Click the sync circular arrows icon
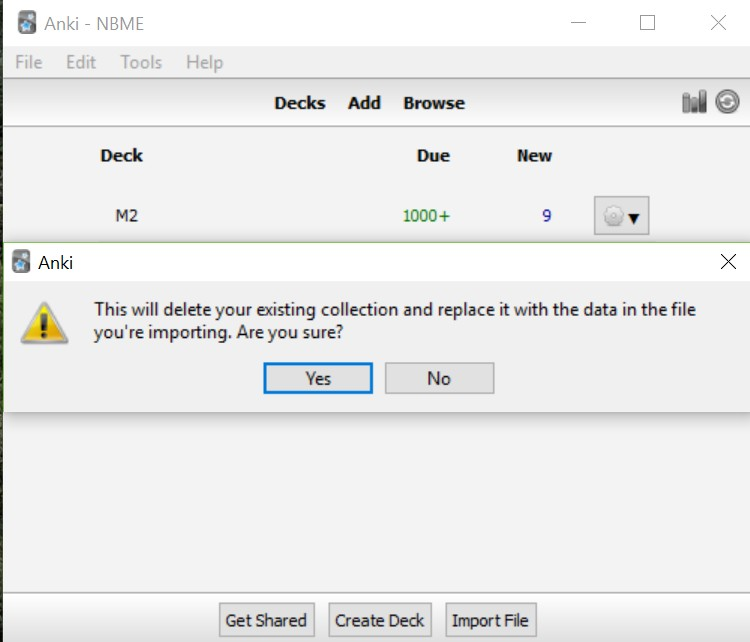Image resolution: width=750 pixels, height=642 pixels. click(x=728, y=102)
